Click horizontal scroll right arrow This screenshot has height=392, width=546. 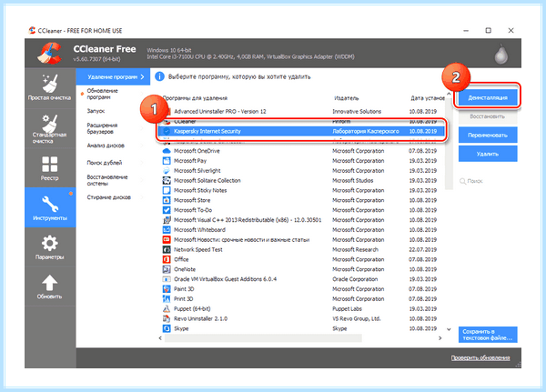pos(440,338)
